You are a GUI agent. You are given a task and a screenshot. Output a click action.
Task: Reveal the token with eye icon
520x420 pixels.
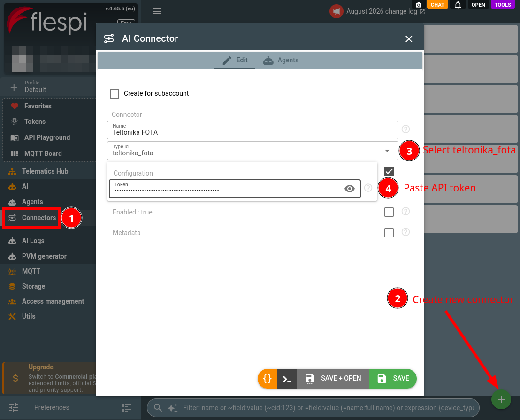[x=349, y=189]
